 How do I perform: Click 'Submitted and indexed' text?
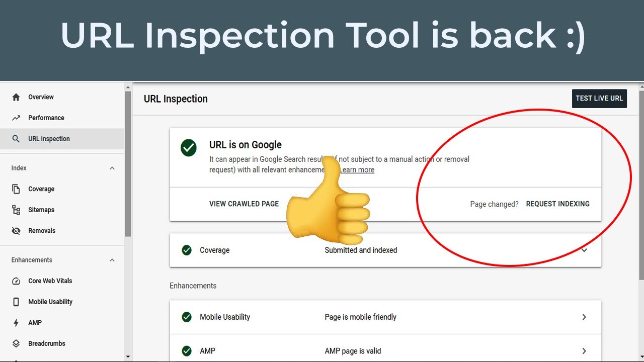(x=361, y=250)
